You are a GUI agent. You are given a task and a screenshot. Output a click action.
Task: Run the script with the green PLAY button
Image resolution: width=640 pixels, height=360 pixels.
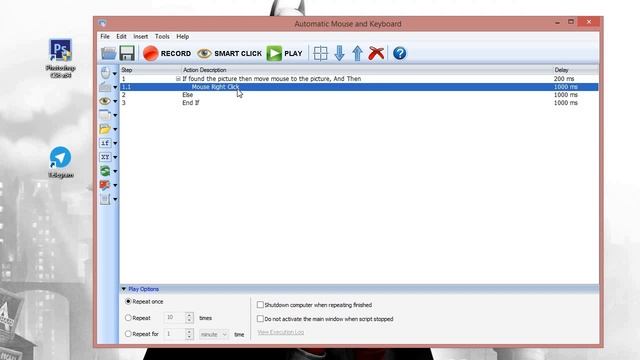tap(284, 53)
